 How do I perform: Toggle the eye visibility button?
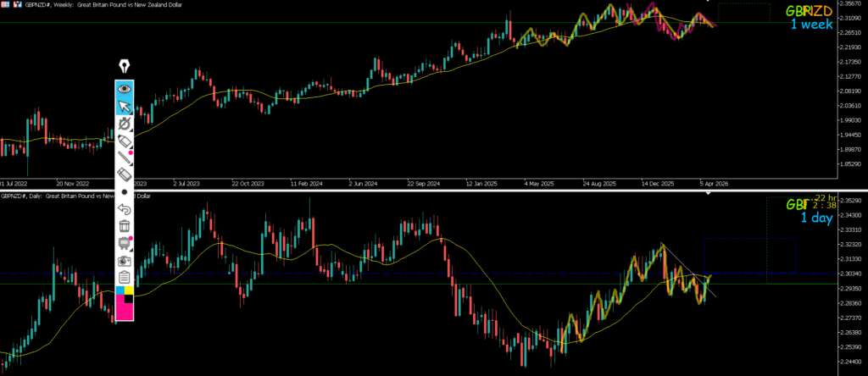tap(125, 88)
